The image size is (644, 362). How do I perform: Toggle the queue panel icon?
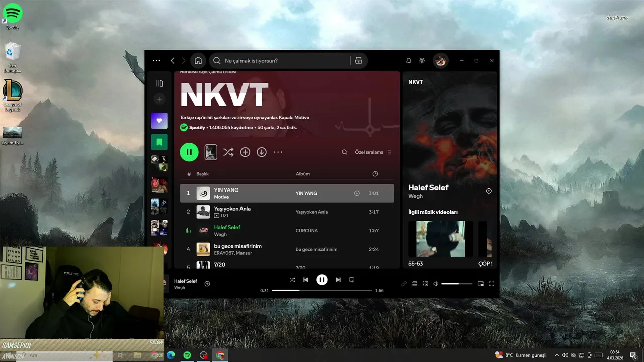click(x=415, y=284)
